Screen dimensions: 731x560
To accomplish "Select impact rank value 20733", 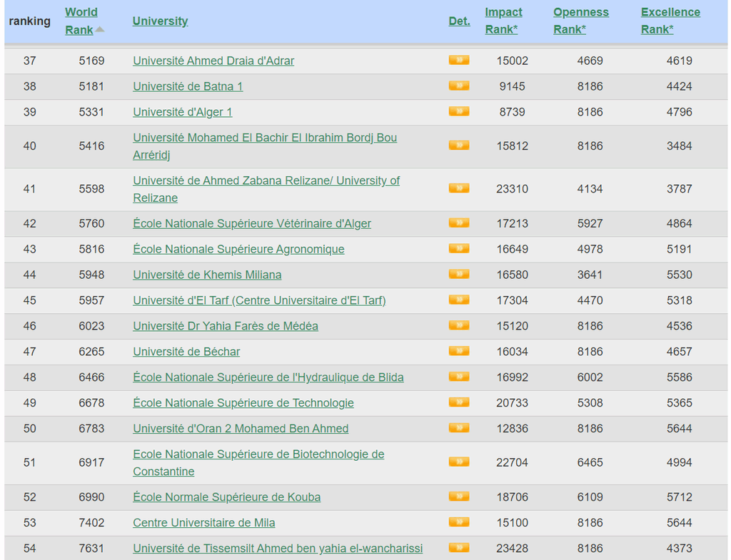I will (x=512, y=403).
